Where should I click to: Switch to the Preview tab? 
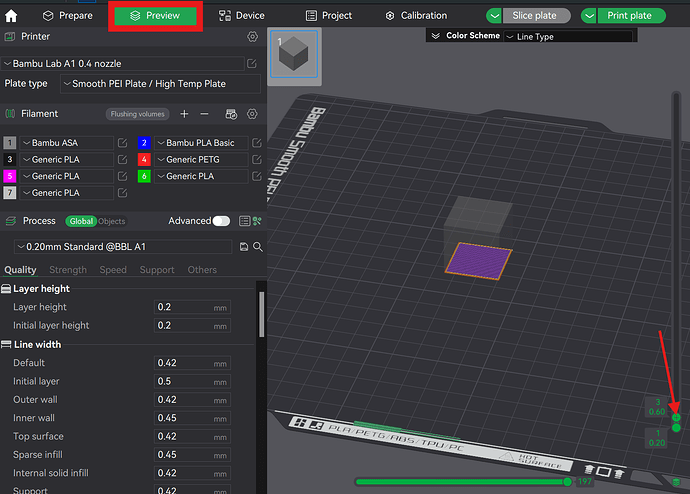155,16
